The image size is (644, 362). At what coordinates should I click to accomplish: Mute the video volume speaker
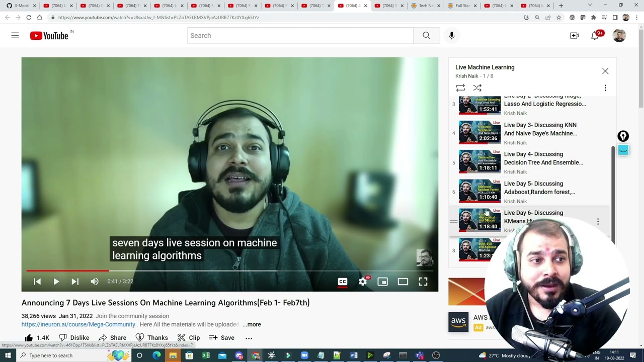click(x=95, y=282)
